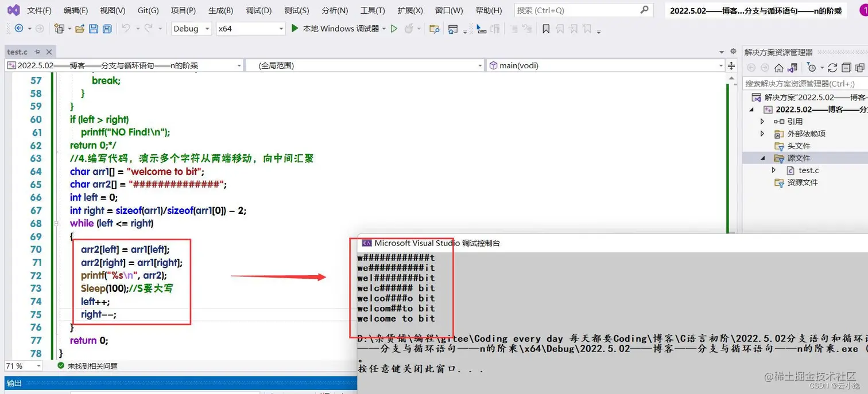Collapse the 源文件 folder node

[x=763, y=158]
